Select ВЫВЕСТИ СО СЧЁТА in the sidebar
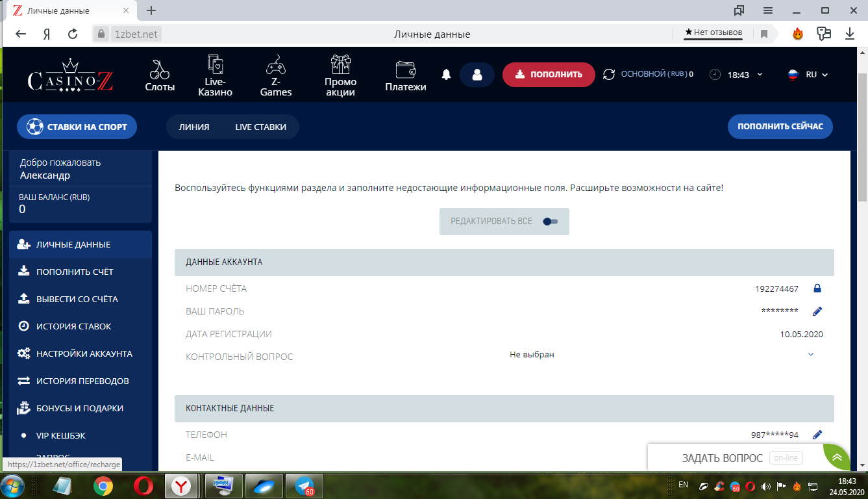868x499 pixels. click(81, 299)
